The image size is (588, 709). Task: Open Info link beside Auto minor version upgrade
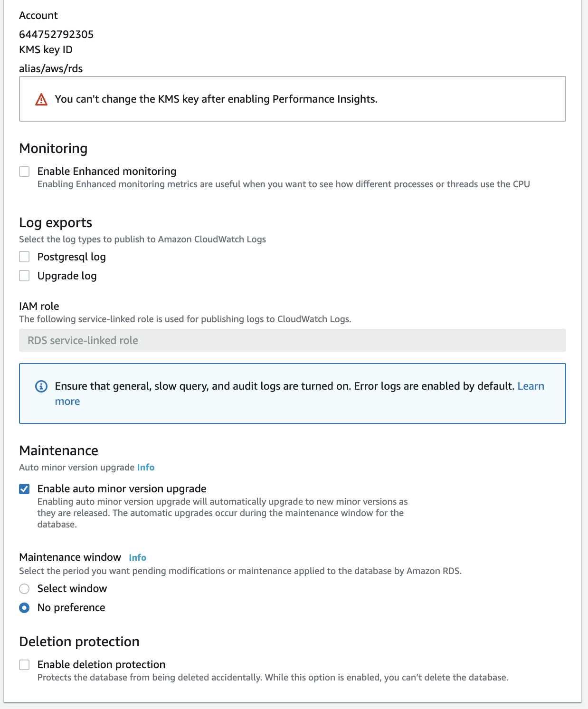pyautogui.click(x=146, y=468)
